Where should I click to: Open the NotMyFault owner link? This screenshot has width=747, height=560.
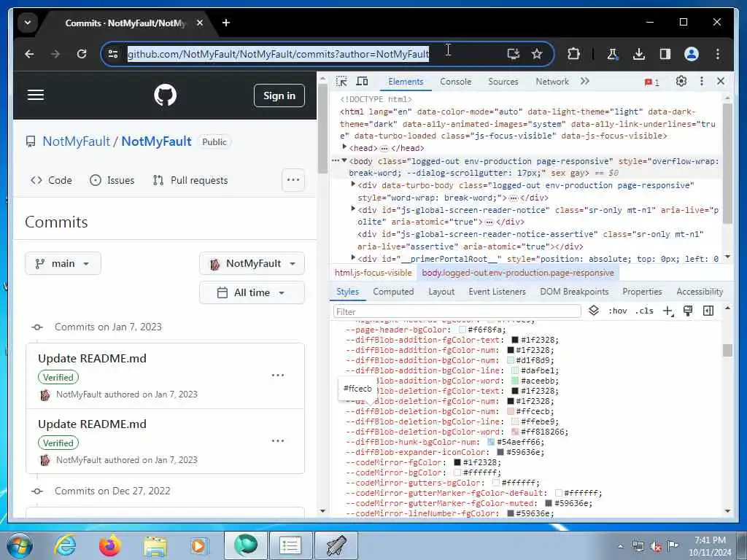76,141
